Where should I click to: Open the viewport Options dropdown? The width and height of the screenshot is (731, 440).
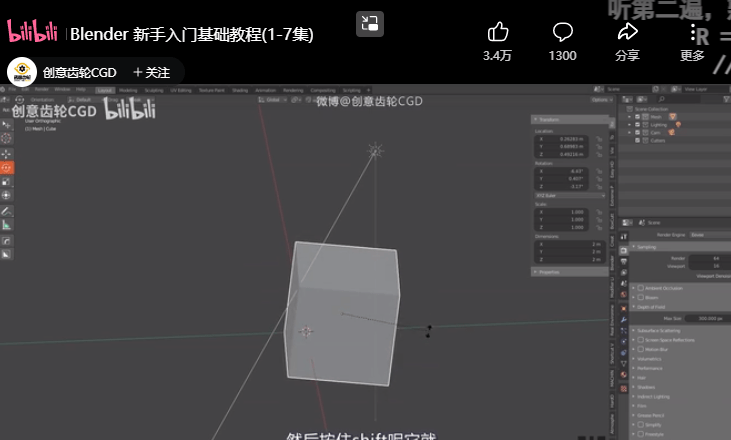(601, 100)
